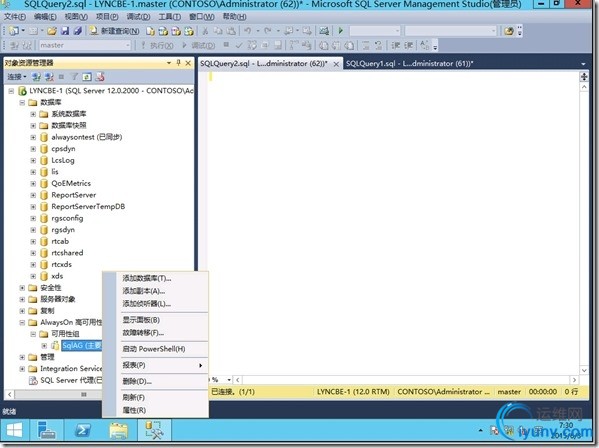Expand the 管理 folder node
The width and height of the screenshot is (599, 448).
(22, 357)
